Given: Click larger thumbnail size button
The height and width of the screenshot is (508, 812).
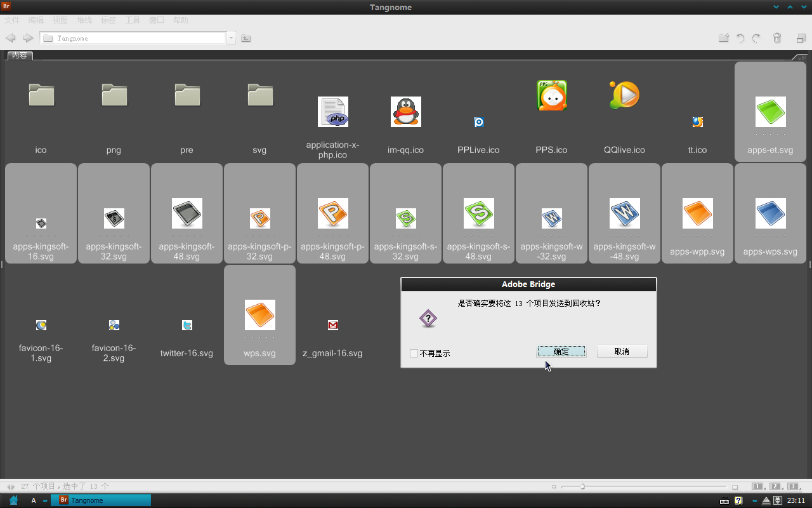Looking at the screenshot, I should tap(735, 486).
